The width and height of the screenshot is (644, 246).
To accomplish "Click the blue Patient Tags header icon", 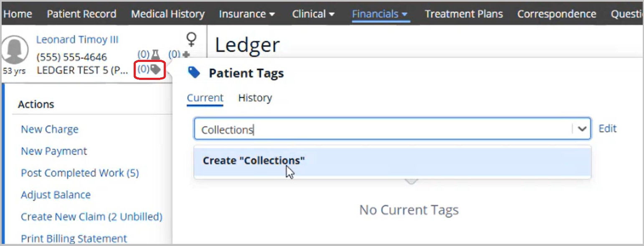I will click(194, 73).
